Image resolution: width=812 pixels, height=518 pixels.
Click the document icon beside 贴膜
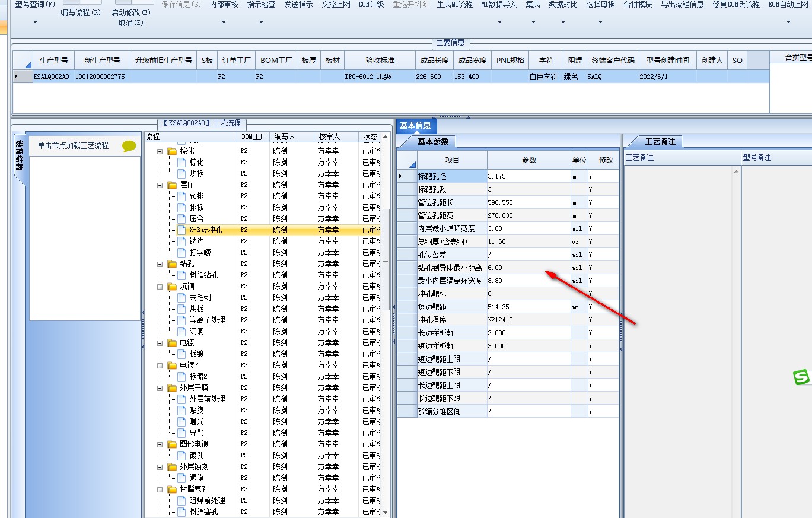click(181, 411)
